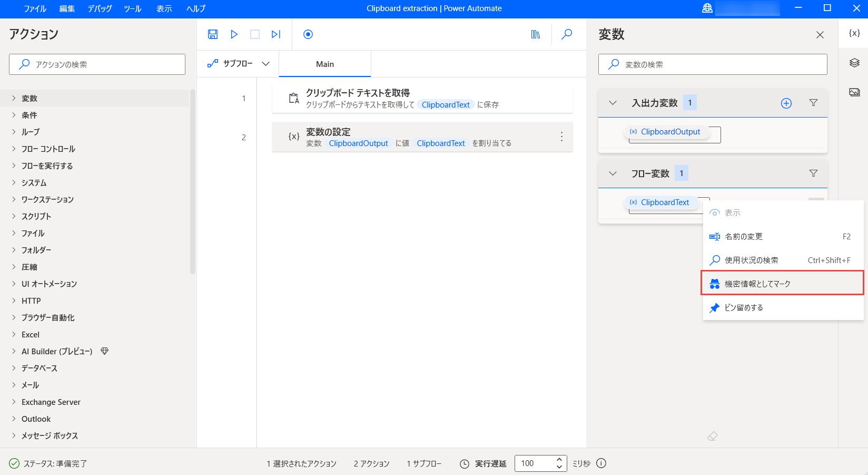The height and width of the screenshot is (475, 868).
Task: Collapse the フロー変数 section
Action: (613, 173)
